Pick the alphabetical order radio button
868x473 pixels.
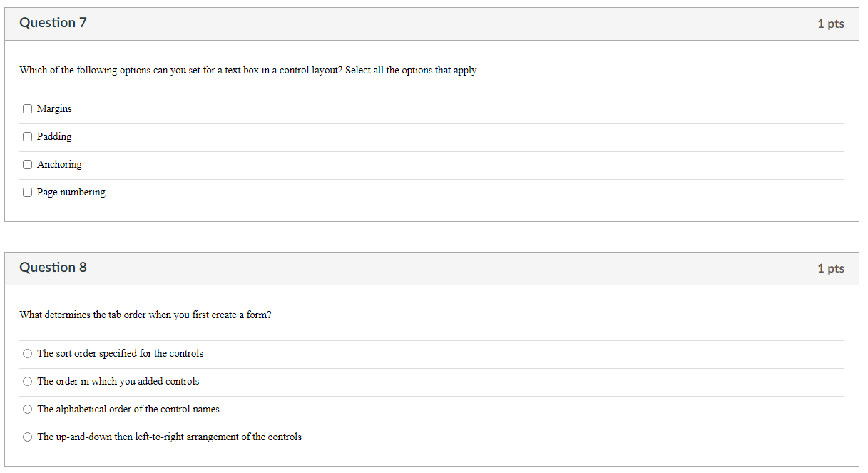pyautogui.click(x=27, y=410)
